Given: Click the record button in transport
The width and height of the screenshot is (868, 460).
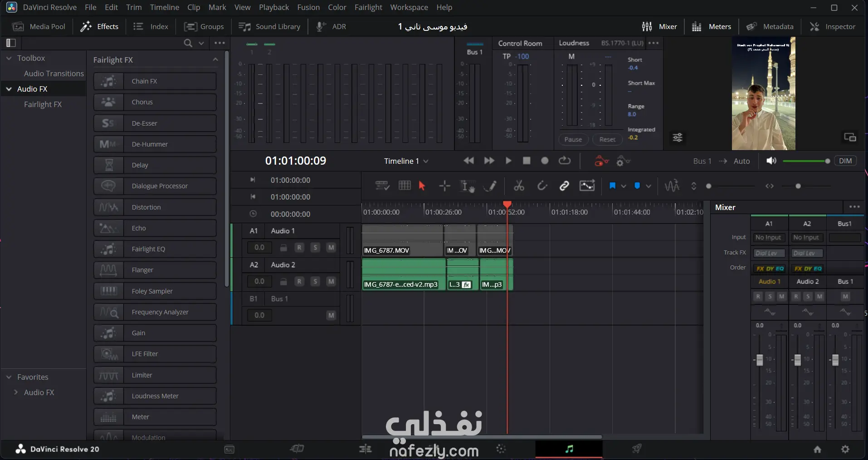Looking at the screenshot, I should pyautogui.click(x=545, y=161).
